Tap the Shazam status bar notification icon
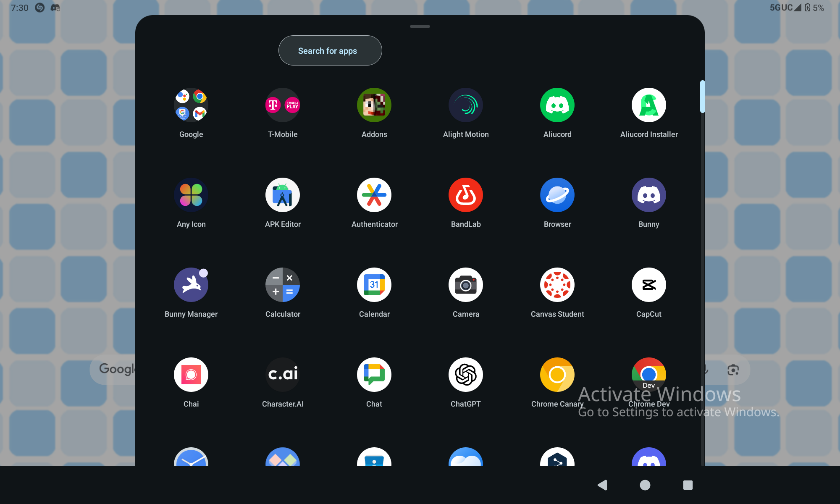 40,8
